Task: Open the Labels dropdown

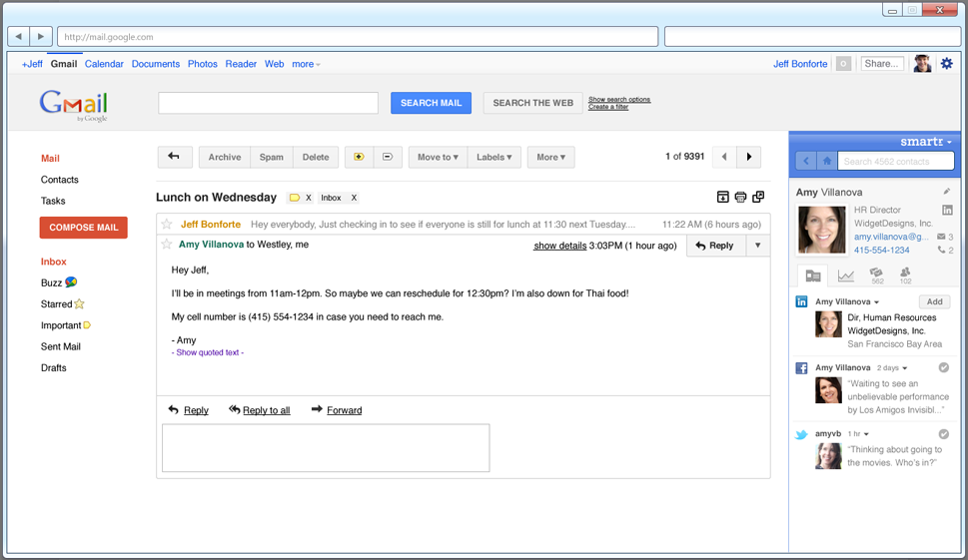Action: click(493, 157)
